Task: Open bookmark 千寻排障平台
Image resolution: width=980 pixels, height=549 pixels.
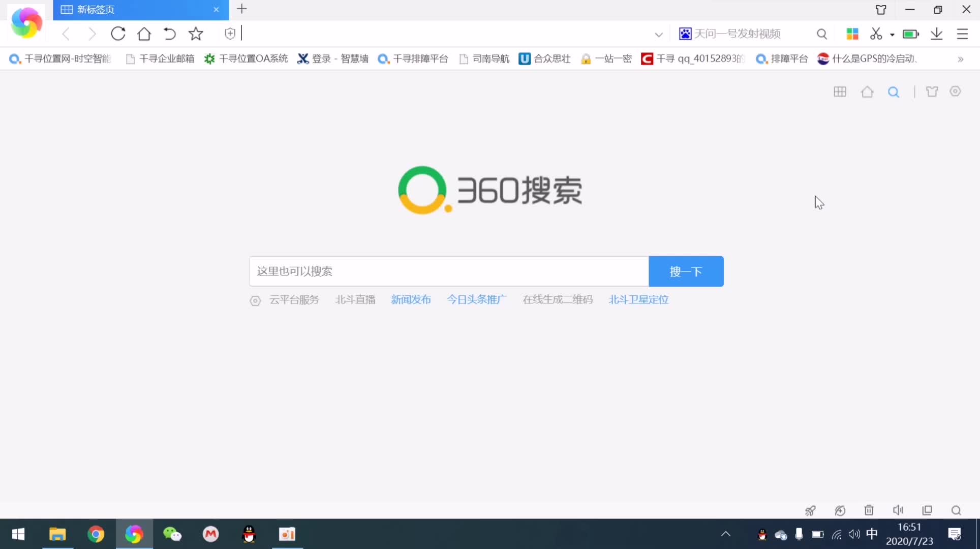Action: pyautogui.click(x=413, y=59)
